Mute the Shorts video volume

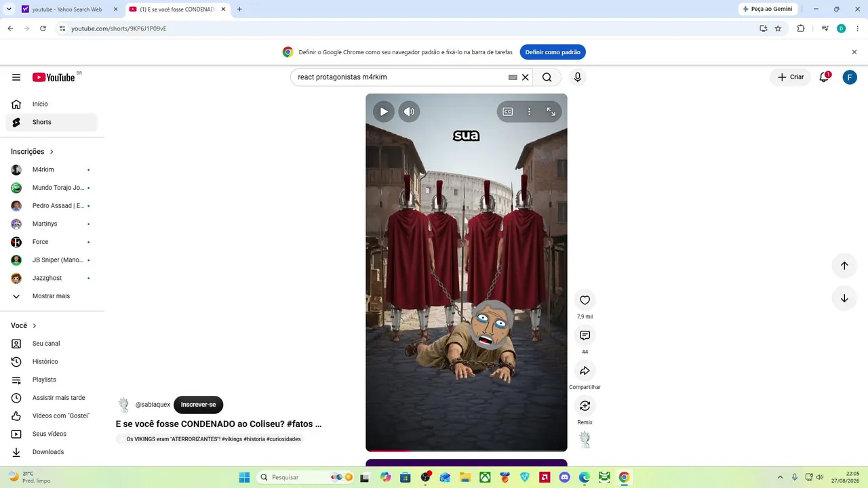click(x=409, y=112)
